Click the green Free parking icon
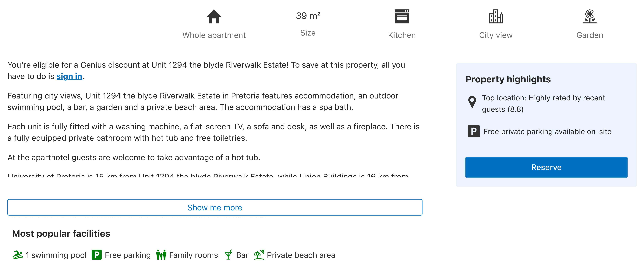644x271 pixels. pyautogui.click(x=97, y=255)
